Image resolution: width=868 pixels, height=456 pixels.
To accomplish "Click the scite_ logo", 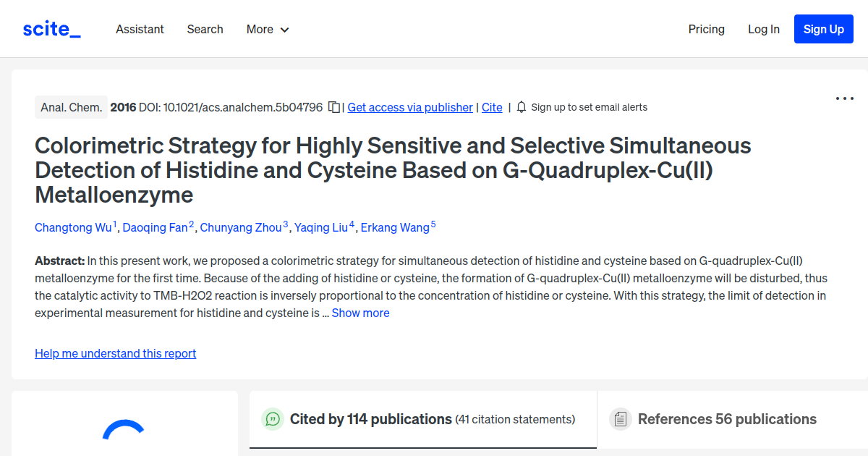I will pos(51,28).
